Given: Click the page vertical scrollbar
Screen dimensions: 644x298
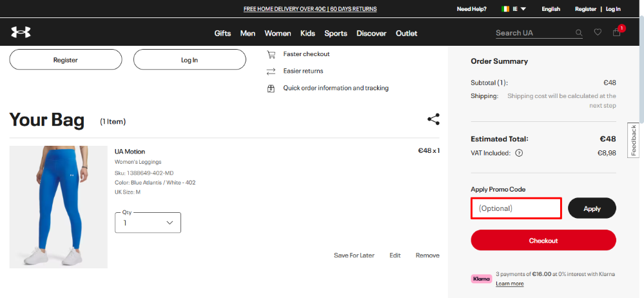Looking at the screenshot, I should [x=641, y=70].
